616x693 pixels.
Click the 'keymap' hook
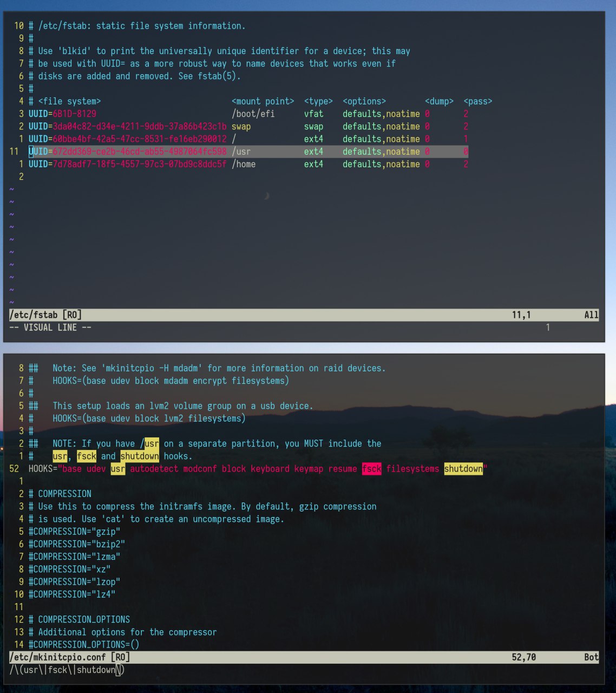coord(309,469)
